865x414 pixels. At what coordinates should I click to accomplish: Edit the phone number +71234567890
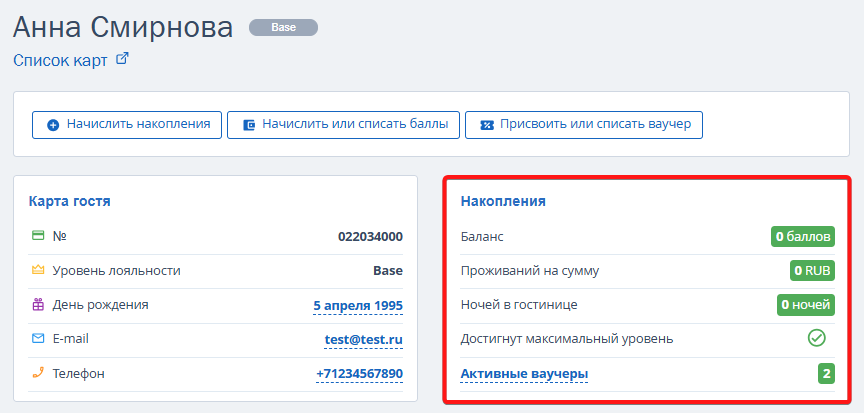click(359, 374)
